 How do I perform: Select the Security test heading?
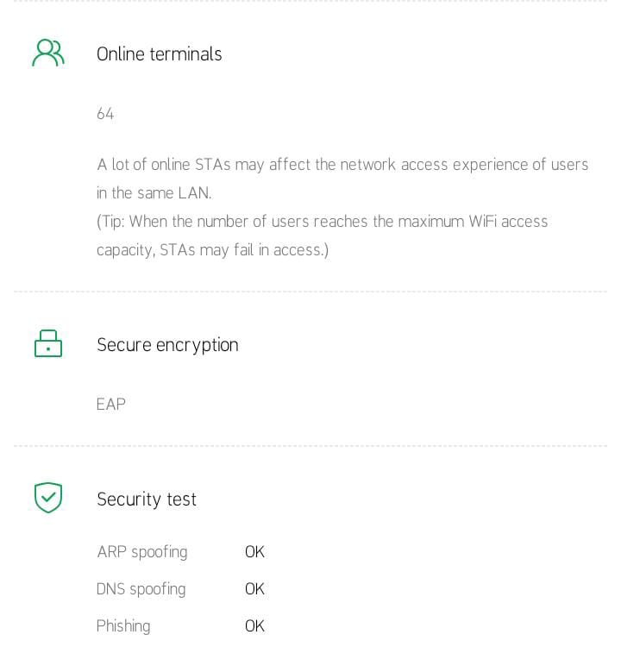click(x=147, y=499)
